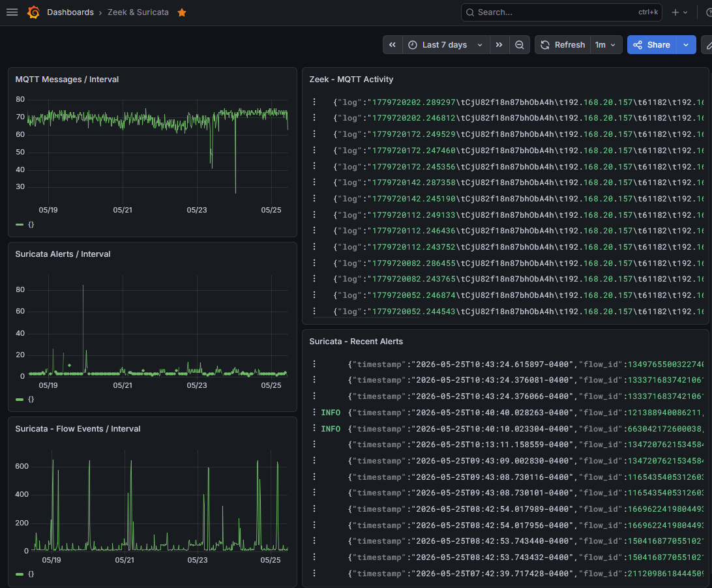Open row menu for log 1779720082.243765
This screenshot has height=588, width=712.
pos(314,278)
